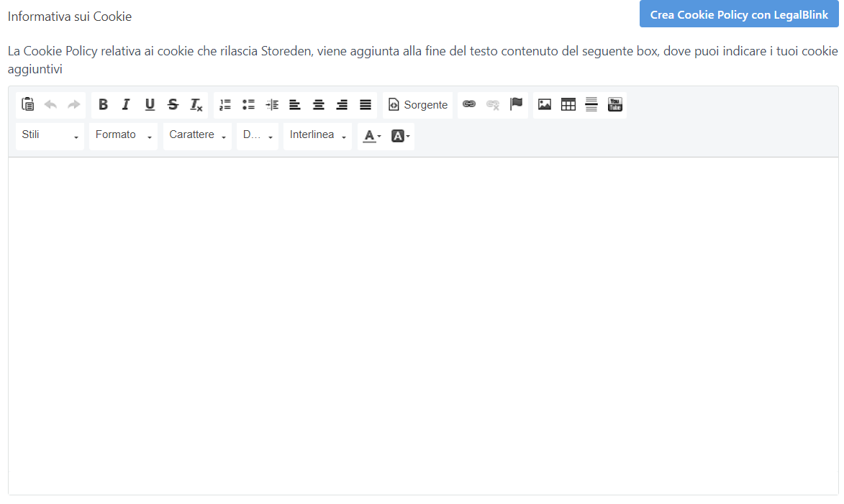Open the Stili dropdown
This screenshot has width=844, height=504.
[50, 136]
